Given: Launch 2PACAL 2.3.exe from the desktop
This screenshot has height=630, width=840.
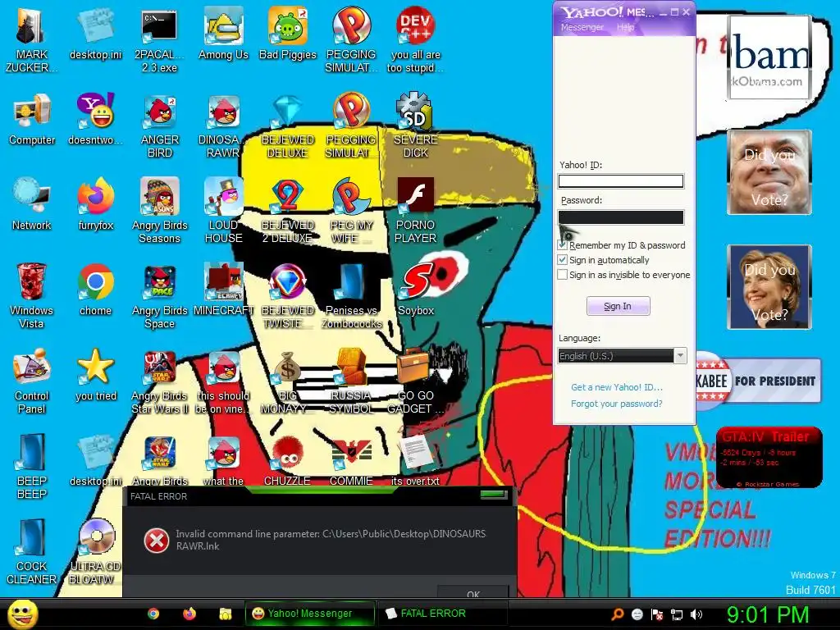Looking at the screenshot, I should [x=159, y=40].
